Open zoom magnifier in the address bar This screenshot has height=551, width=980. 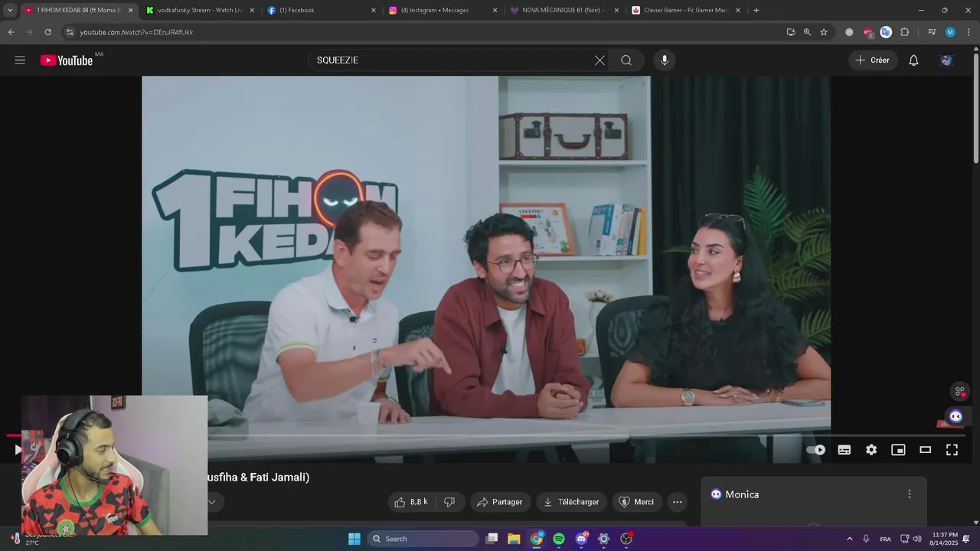coord(807,32)
